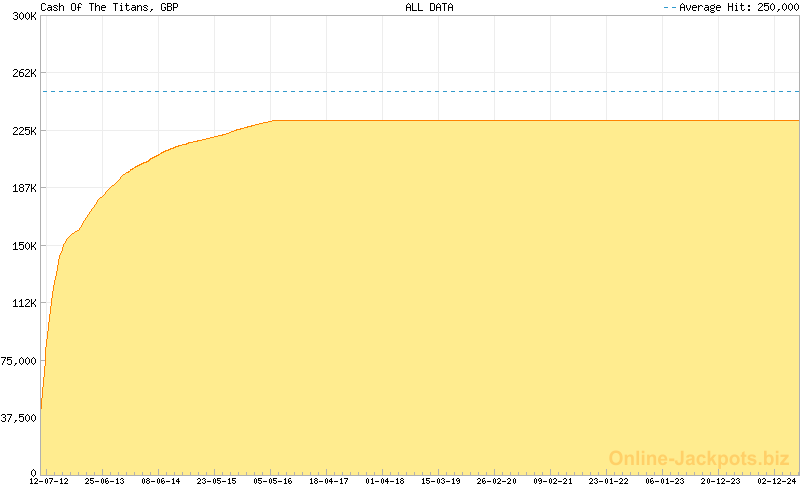Click the 187K y-axis label
The width and height of the screenshot is (800, 490).
(x=24, y=188)
